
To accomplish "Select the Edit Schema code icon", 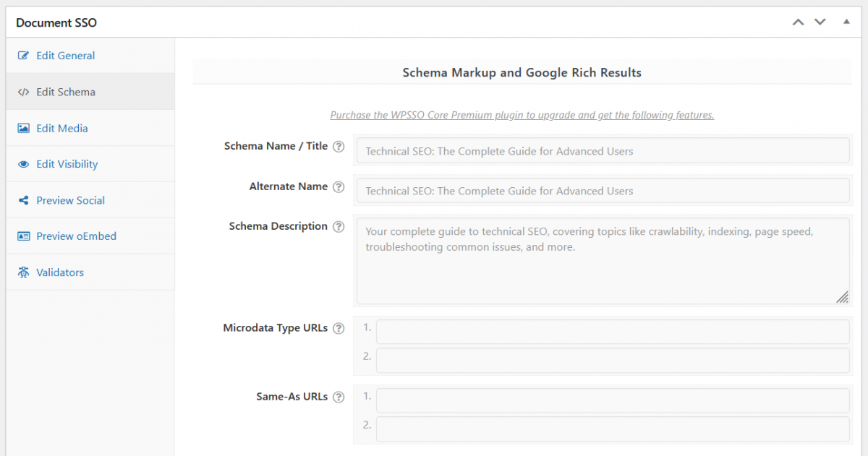I will (22, 91).
